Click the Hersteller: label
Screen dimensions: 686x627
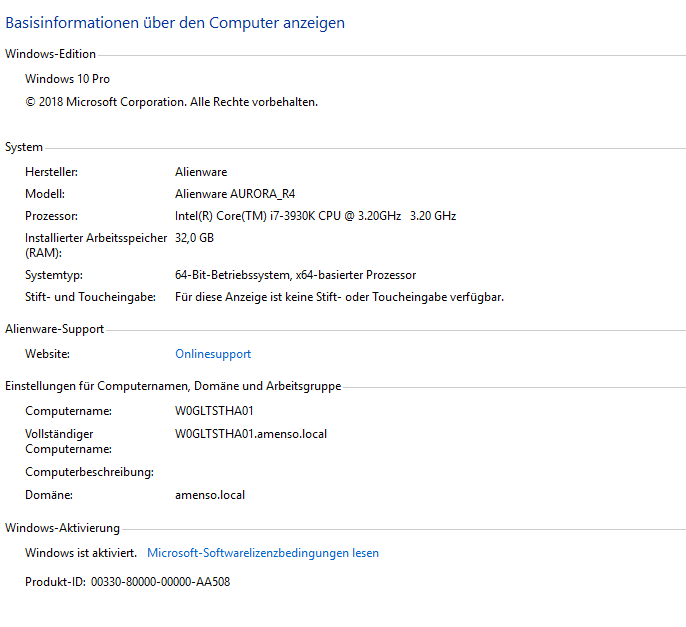tap(51, 172)
